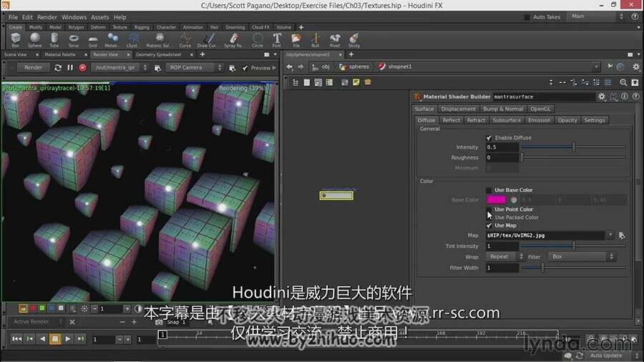This screenshot has width=644, height=362.
Task: Expand the network path dropdown arrow
Action: click(596, 67)
